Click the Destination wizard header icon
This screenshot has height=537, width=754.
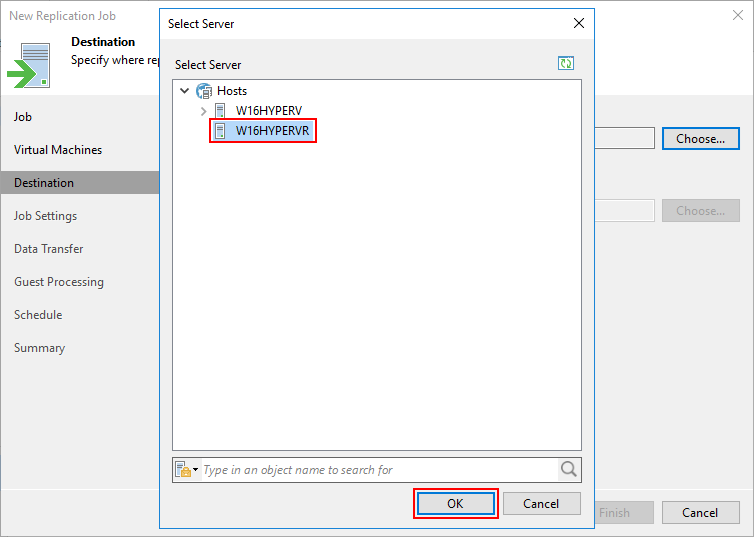click(x=28, y=65)
